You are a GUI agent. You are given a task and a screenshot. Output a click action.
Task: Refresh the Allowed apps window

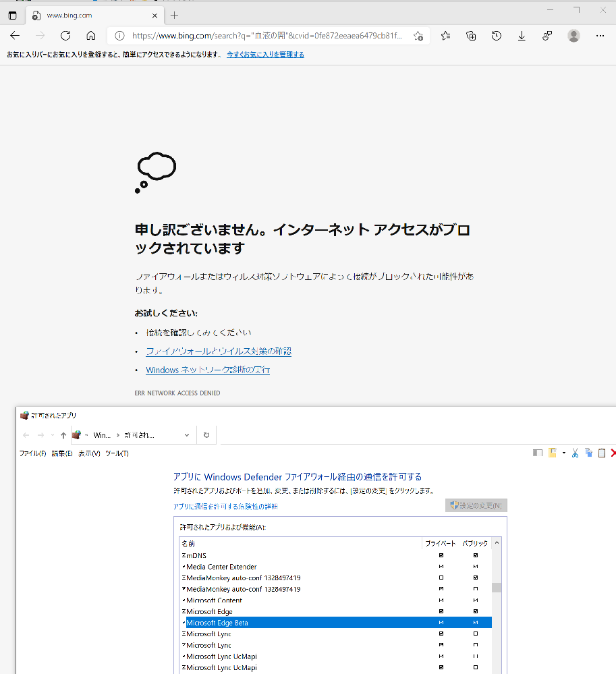click(x=206, y=435)
